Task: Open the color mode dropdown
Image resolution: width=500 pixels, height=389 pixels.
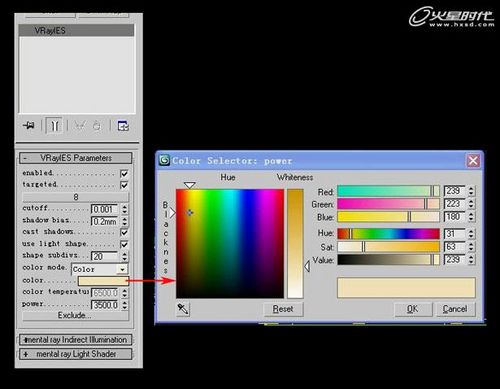Action: click(123, 269)
